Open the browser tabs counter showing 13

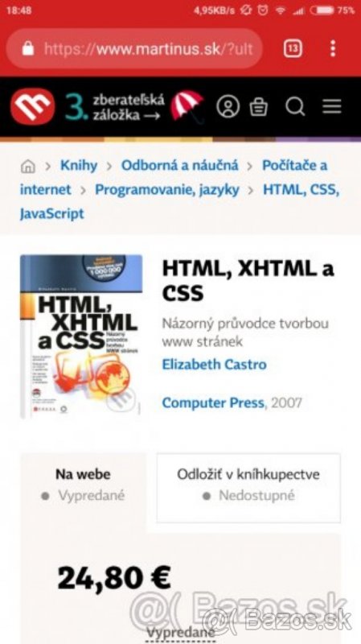tap(293, 48)
